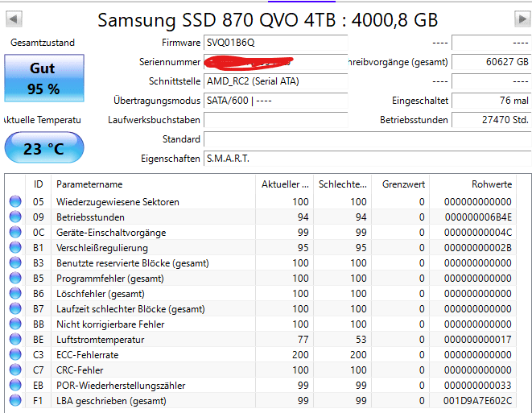Select status orb for ECC-Fehlerrate row
The image size is (532, 413).
coord(15,354)
